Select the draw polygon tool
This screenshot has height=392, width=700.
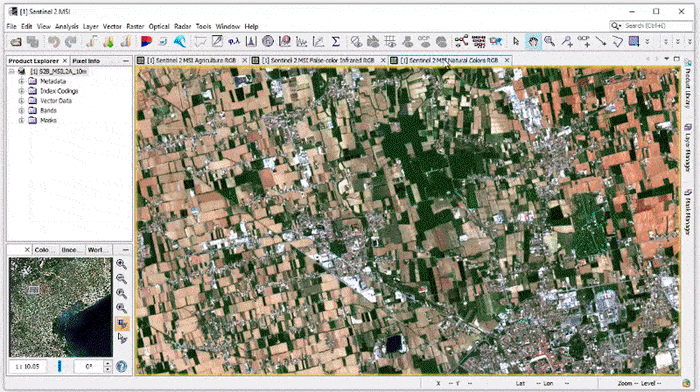(x=617, y=42)
